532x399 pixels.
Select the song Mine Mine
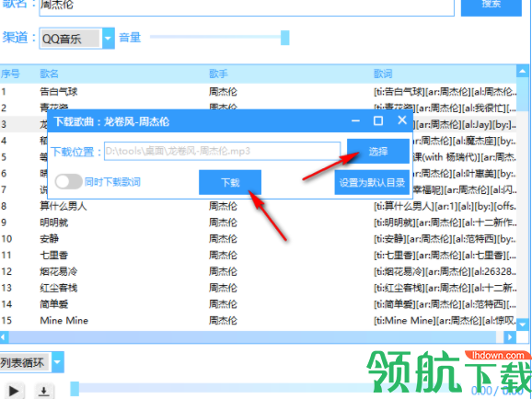coord(64,320)
